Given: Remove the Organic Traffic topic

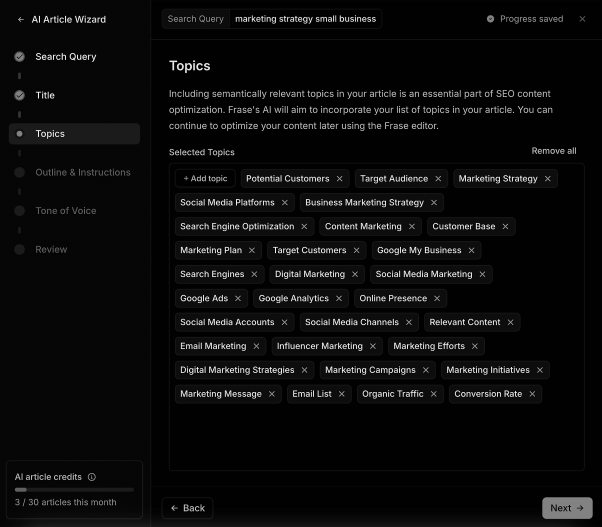Looking at the screenshot, I should pos(433,394).
